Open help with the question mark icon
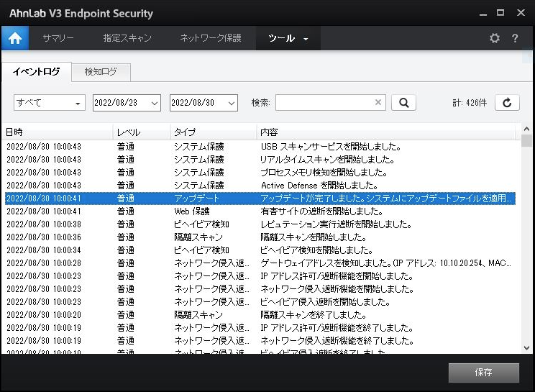The image size is (535, 392). 515,38
